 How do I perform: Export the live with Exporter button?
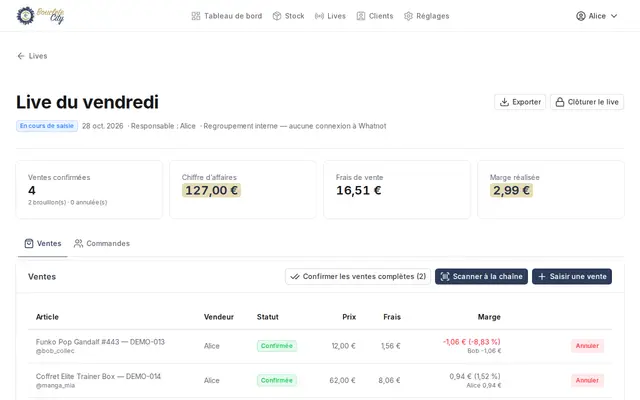coord(520,102)
